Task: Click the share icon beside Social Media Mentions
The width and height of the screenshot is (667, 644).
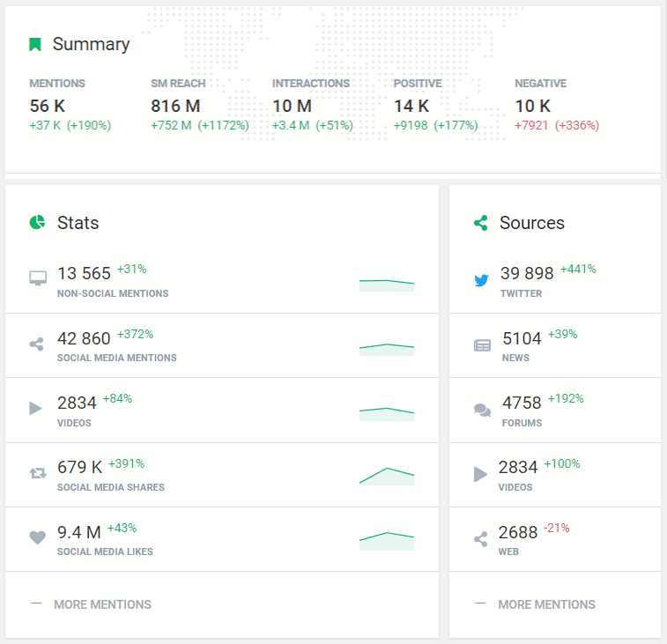Action: 37,344
